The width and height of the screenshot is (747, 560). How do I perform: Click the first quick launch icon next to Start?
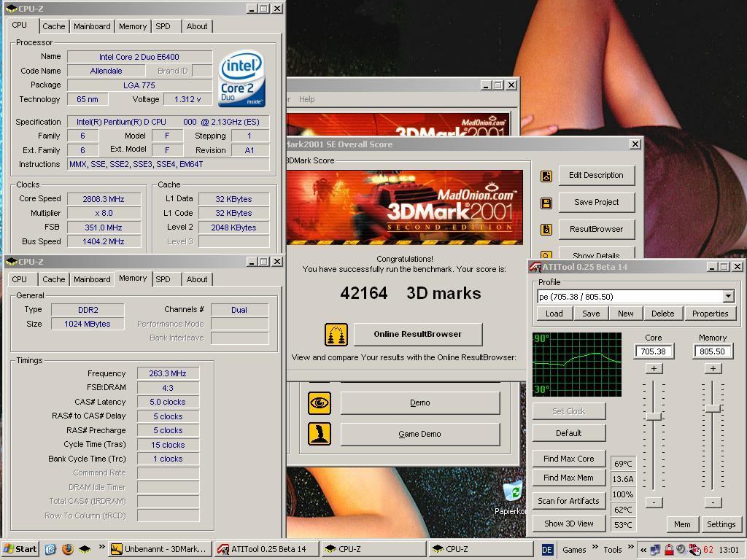[x=50, y=549]
